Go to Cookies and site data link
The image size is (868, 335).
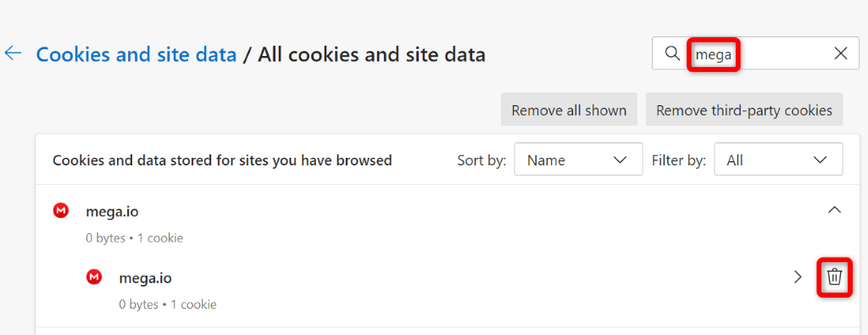(136, 54)
